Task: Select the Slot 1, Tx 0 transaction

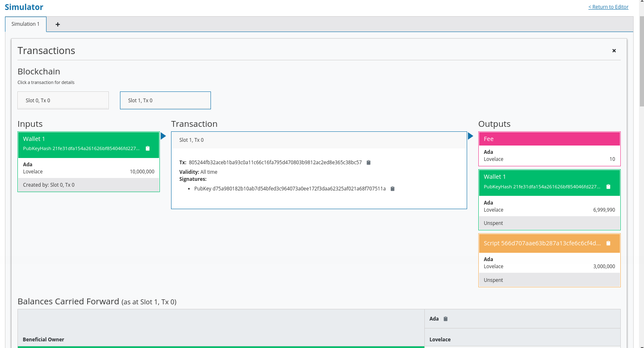Action: [x=165, y=101]
